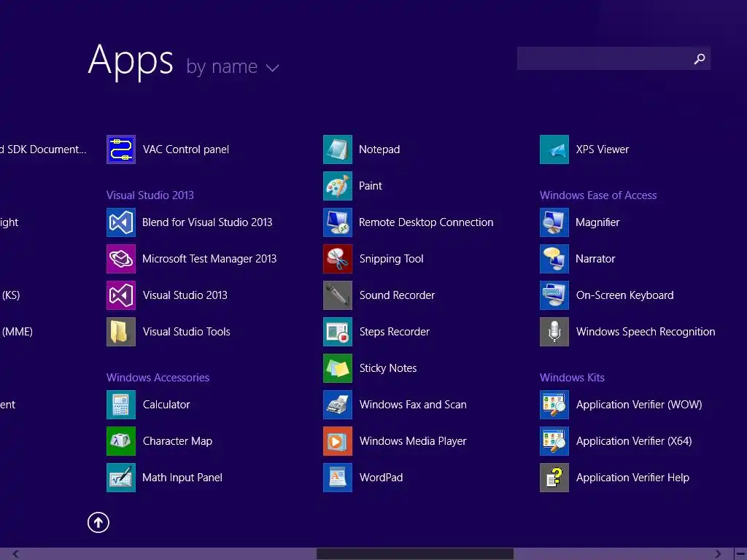This screenshot has height=560, width=747.
Task: Click the 'Character Map' label
Action: [177, 441]
